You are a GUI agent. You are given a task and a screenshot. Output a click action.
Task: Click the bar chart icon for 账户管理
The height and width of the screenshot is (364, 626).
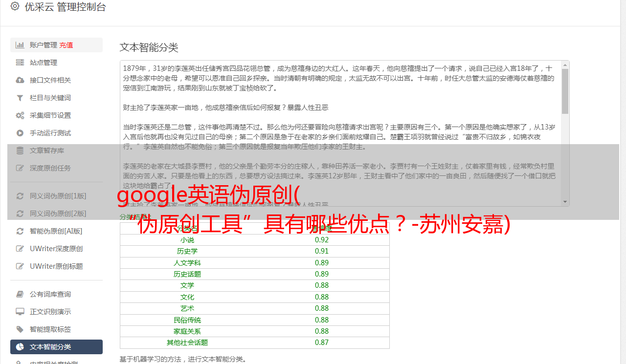click(20, 45)
